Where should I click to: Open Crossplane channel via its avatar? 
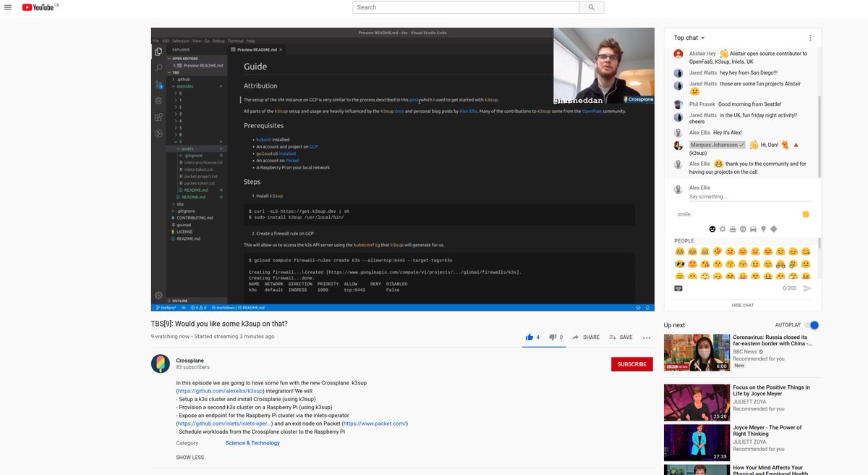(x=161, y=363)
